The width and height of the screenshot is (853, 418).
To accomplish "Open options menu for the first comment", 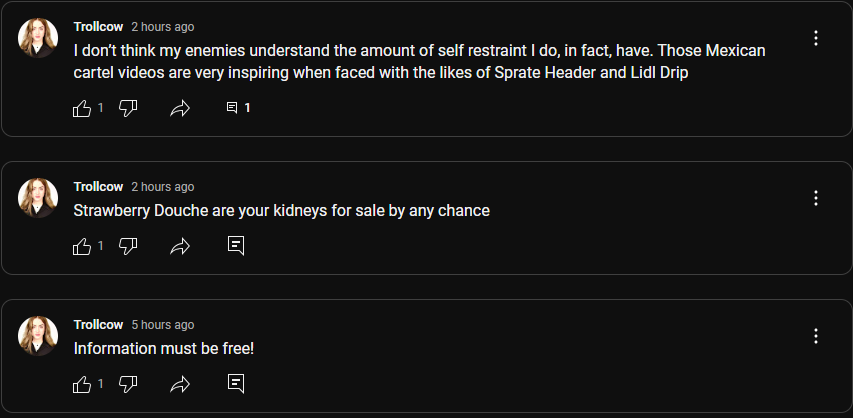I will click(815, 38).
